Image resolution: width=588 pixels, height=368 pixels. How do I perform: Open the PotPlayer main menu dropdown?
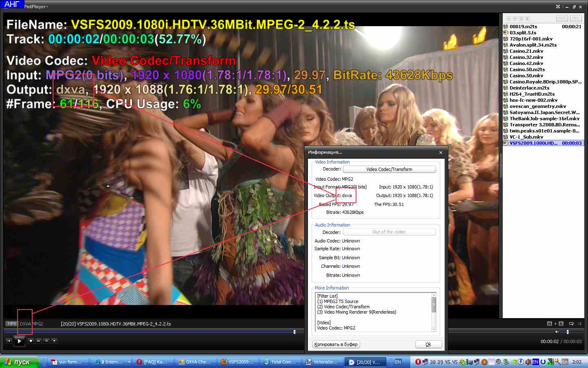36,7
